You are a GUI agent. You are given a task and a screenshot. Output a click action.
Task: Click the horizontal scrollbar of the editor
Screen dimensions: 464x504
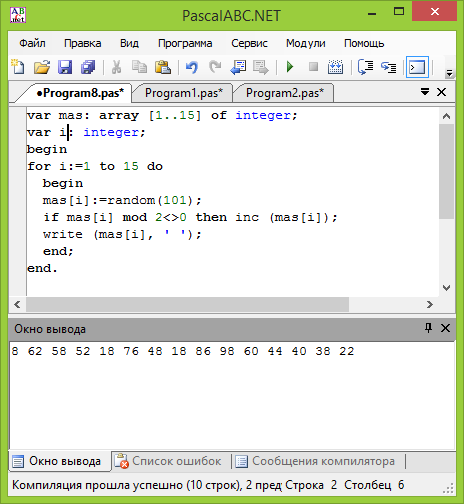pos(188,304)
